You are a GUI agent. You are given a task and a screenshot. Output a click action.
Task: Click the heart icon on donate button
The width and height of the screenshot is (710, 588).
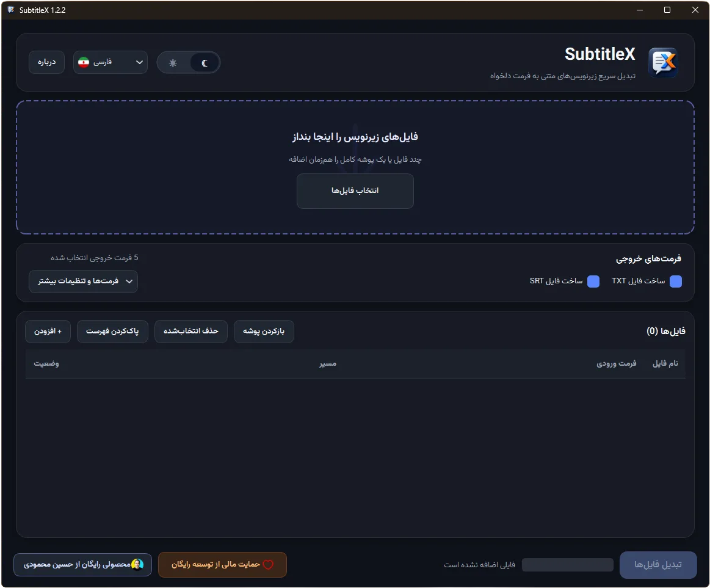point(268,564)
